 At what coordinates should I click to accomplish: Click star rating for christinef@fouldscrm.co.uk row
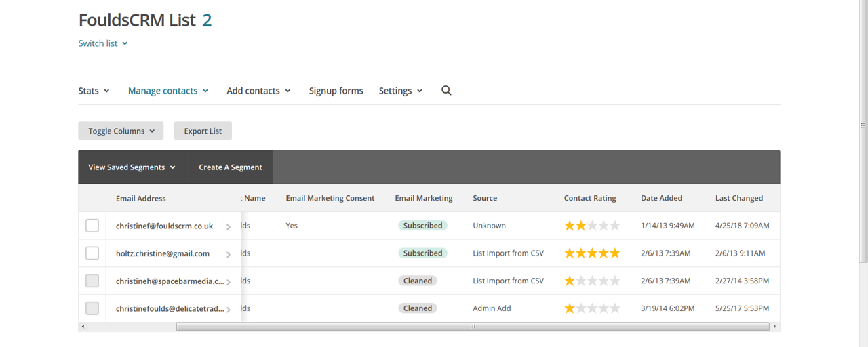pos(592,226)
